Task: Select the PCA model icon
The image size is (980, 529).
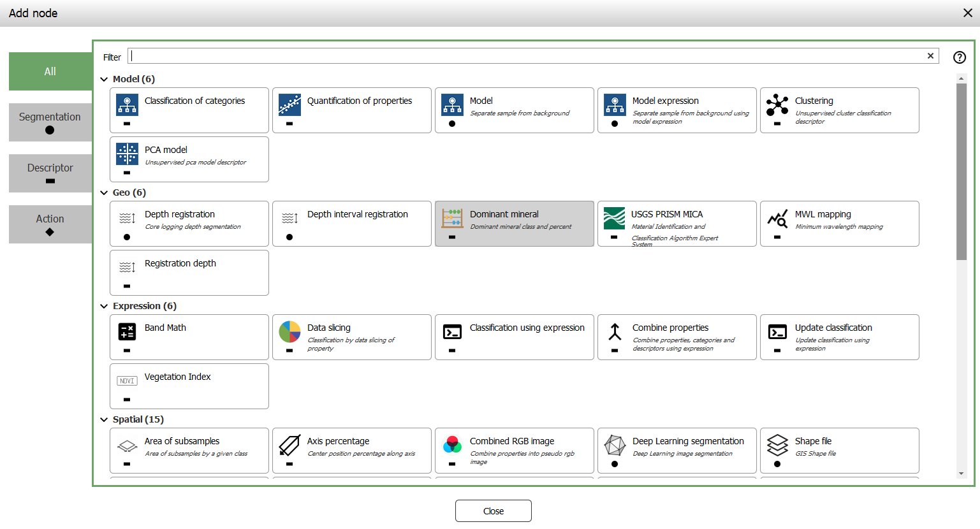Action: click(127, 154)
